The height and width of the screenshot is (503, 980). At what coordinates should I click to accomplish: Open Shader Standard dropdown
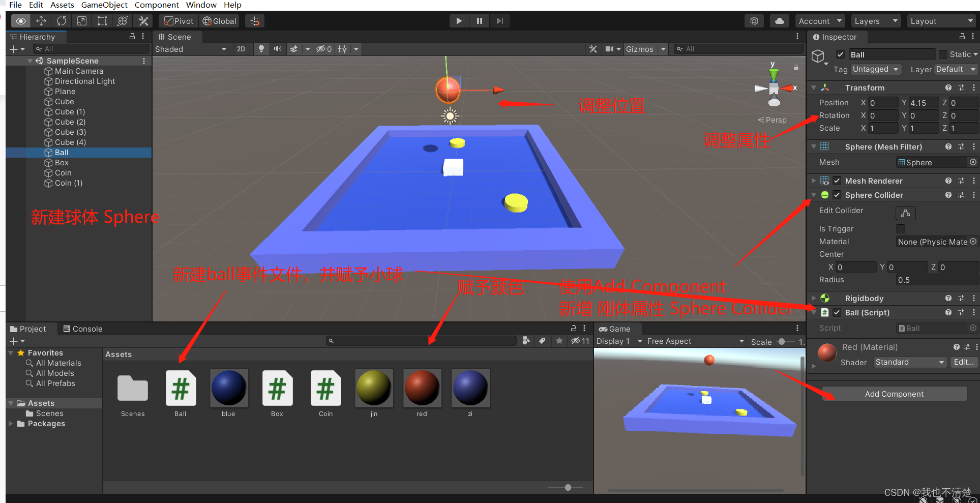(910, 362)
